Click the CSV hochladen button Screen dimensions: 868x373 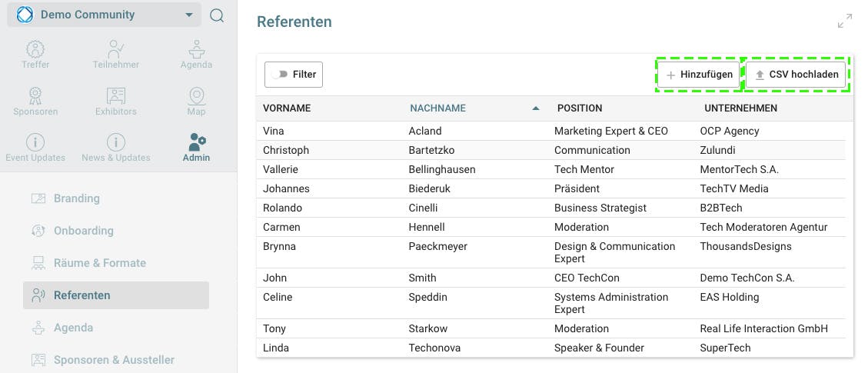(797, 75)
